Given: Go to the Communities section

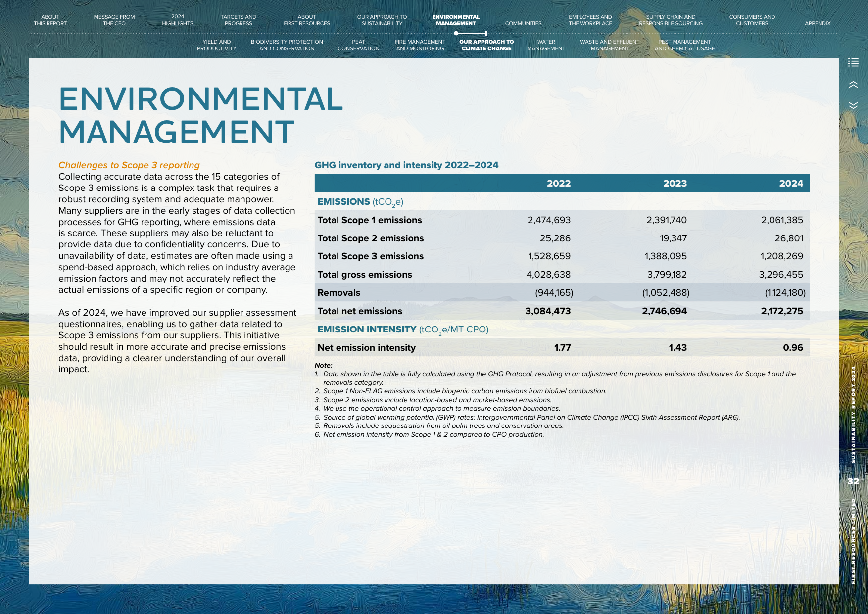Looking at the screenshot, I should coord(524,23).
